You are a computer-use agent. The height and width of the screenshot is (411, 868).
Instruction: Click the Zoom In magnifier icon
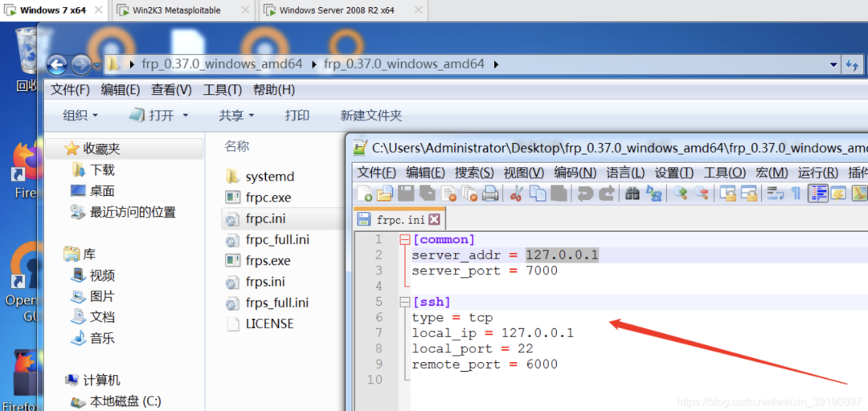coord(680,193)
